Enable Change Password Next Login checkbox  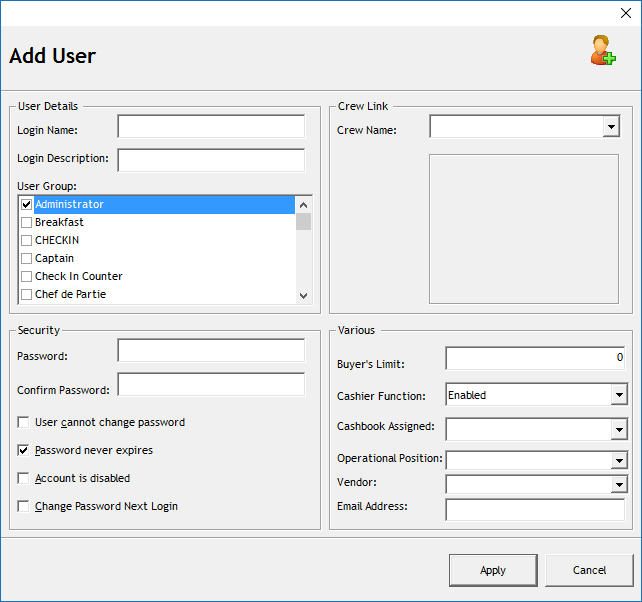(x=23, y=507)
